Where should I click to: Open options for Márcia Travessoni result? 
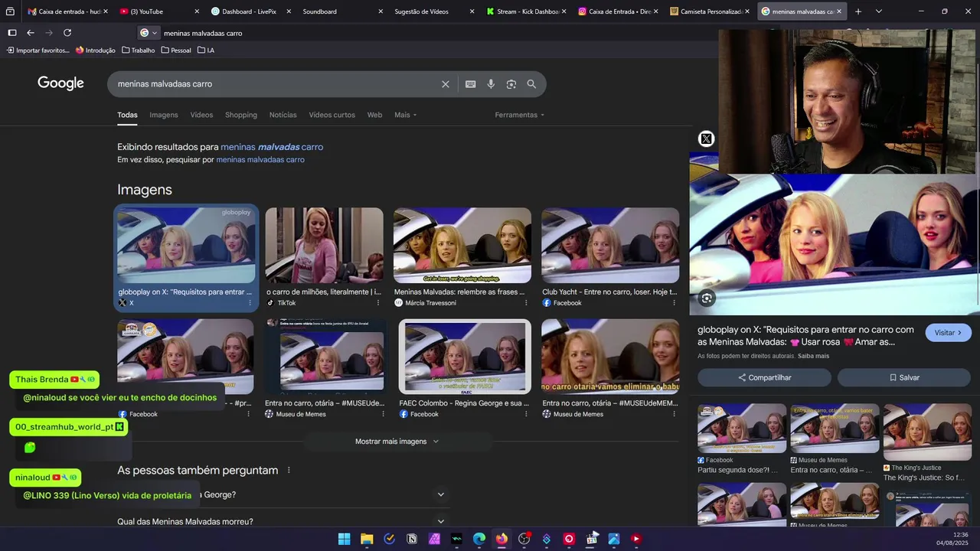(x=526, y=303)
